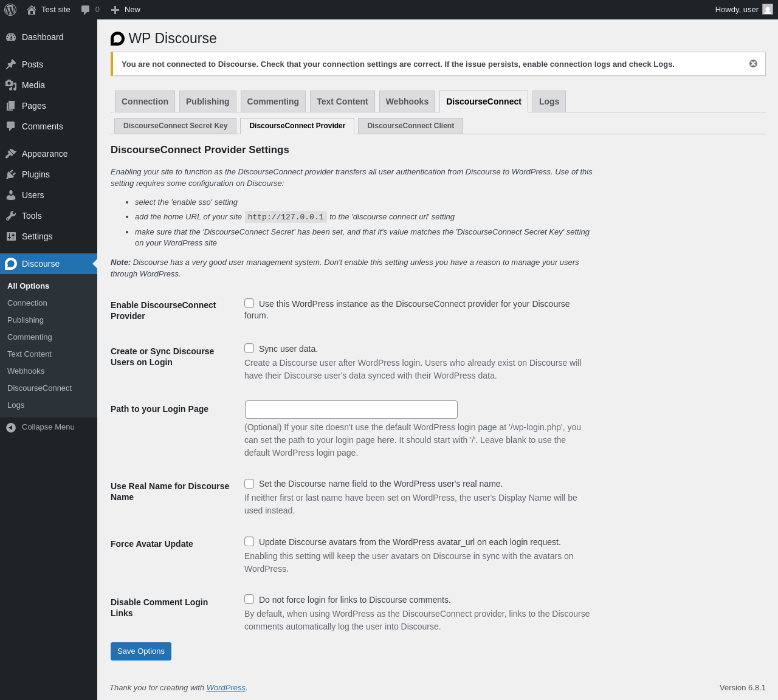The height and width of the screenshot is (700, 778).
Task: Select the Tools wrench icon
Action: click(11, 216)
